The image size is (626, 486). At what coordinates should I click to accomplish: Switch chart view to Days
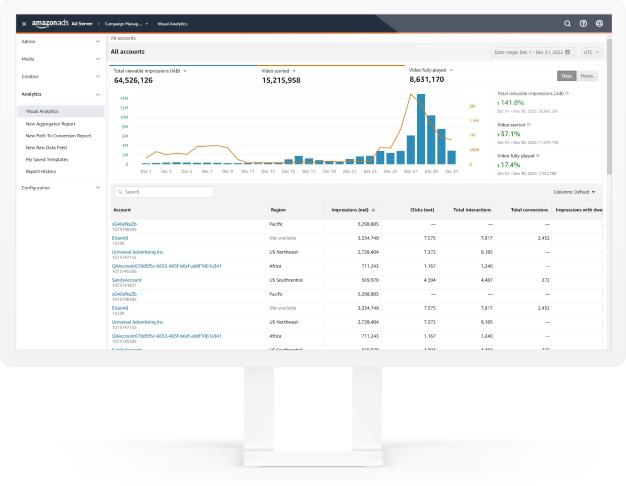(566, 75)
